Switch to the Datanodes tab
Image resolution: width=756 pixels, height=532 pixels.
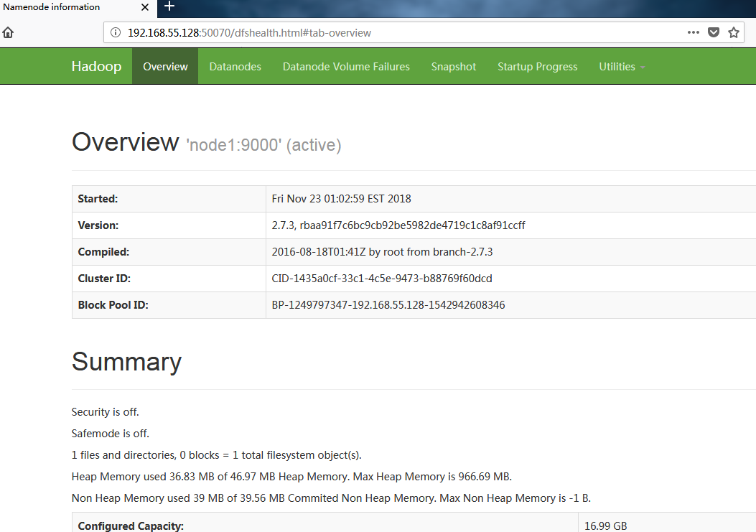point(235,67)
